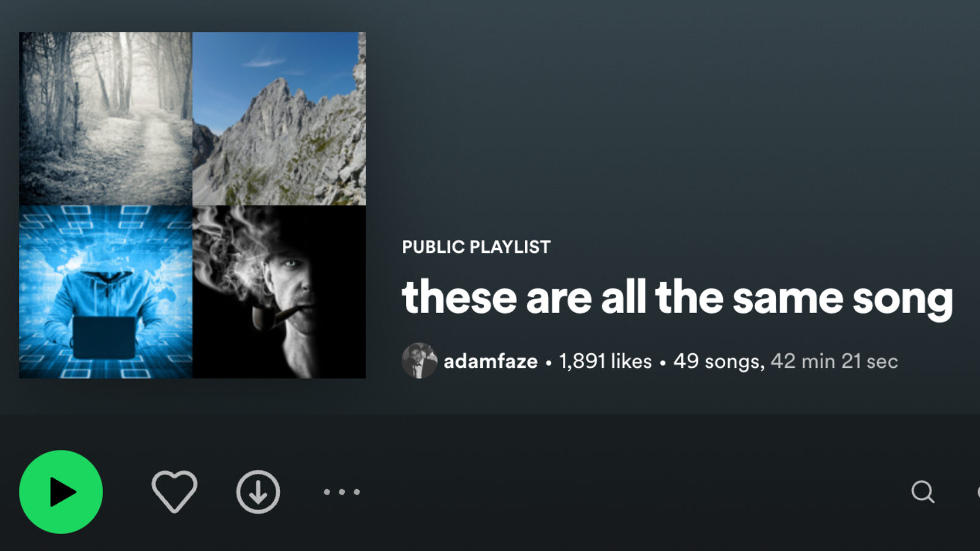Click the PUBLIC PLAYLIST label

point(476,247)
